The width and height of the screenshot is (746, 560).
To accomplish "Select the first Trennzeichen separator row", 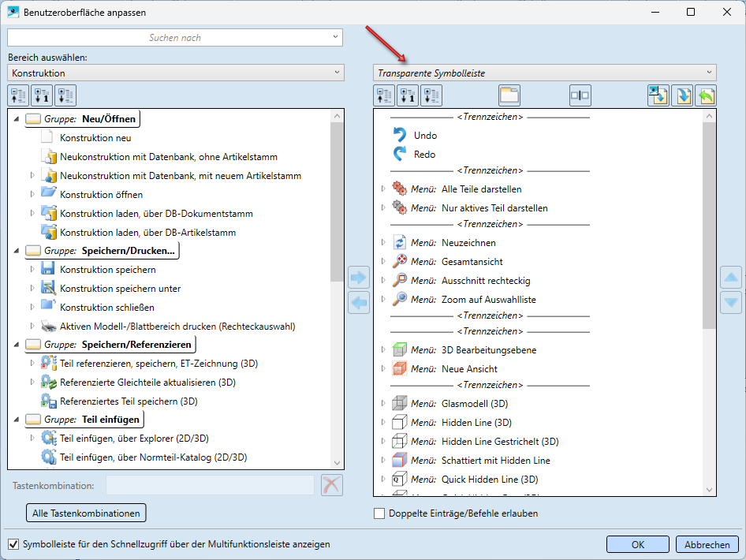I will (x=490, y=117).
